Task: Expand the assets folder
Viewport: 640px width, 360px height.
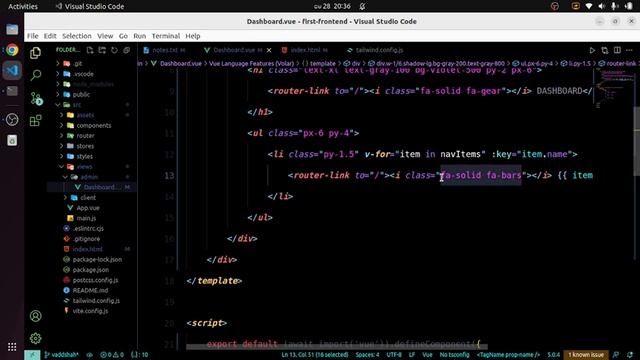Action: point(85,115)
